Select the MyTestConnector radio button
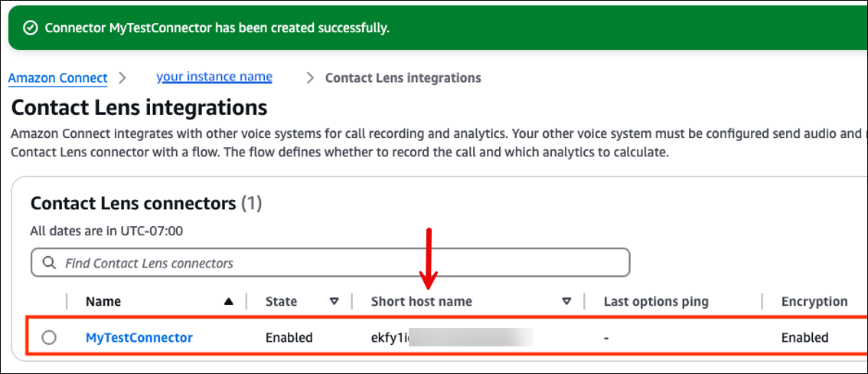Screen dimensions: 868x374 click(49, 337)
